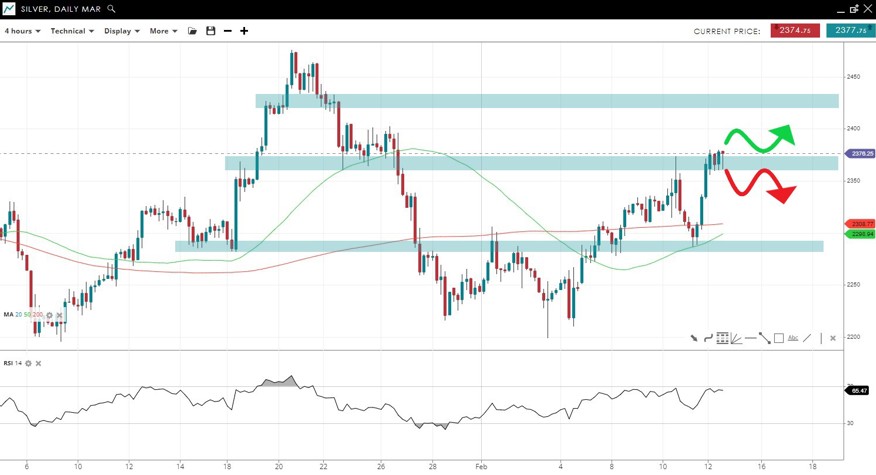Zoom out with the minus icon
876x475 pixels.
[228, 31]
